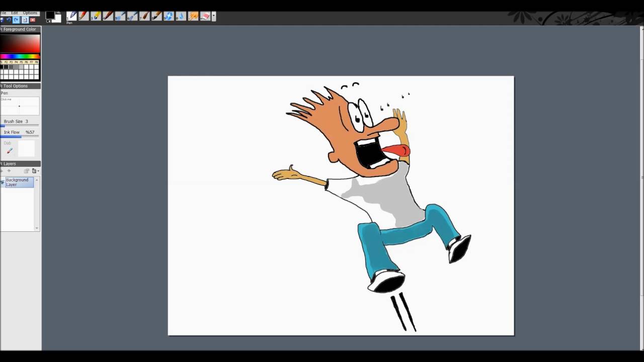644x362 pixels.
Task: Select the yellow crayon tool numbered 3
Action: pos(96,16)
